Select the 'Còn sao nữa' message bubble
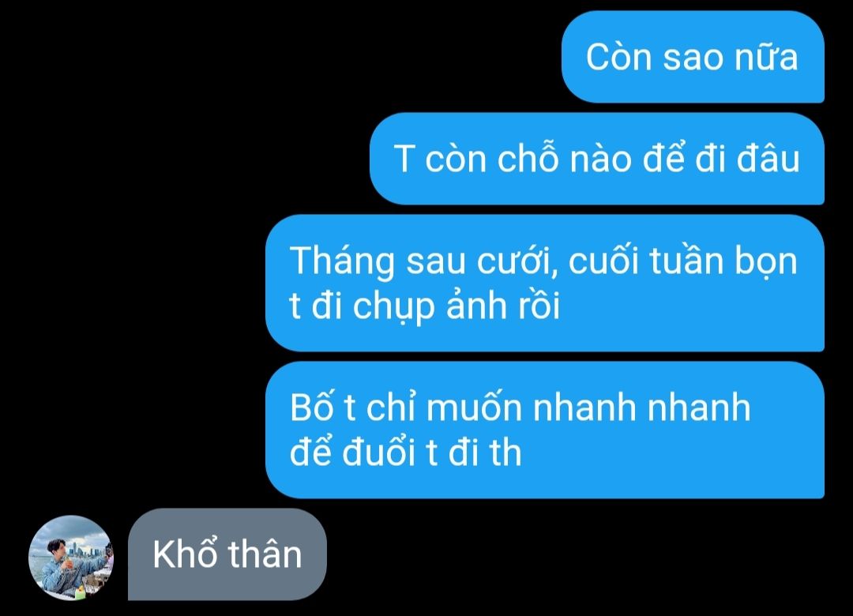 [x=693, y=57]
